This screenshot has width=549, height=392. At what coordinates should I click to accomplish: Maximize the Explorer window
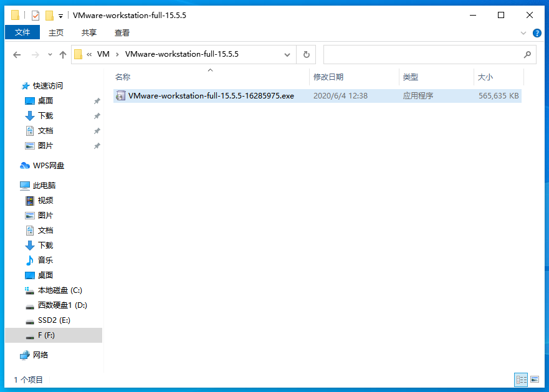(x=501, y=15)
